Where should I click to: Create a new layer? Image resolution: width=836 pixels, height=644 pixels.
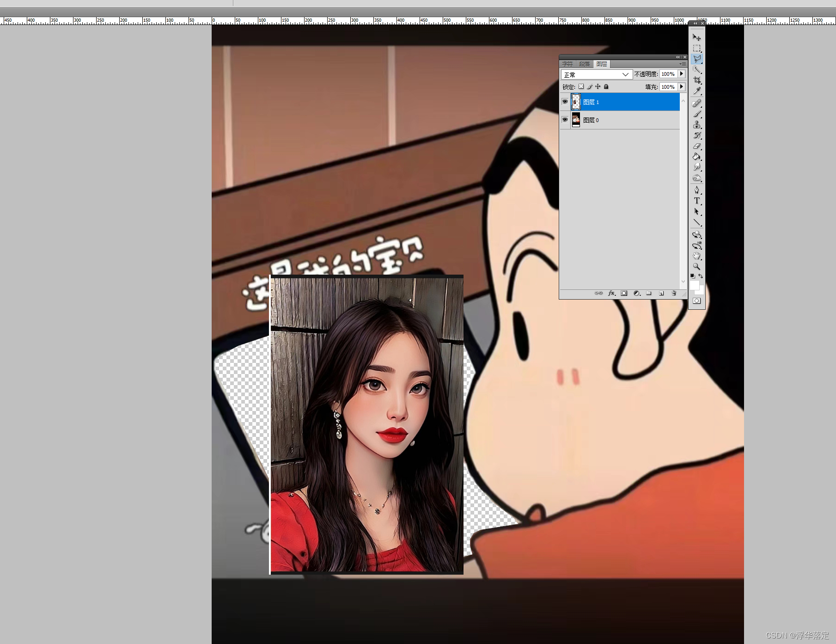coord(661,293)
